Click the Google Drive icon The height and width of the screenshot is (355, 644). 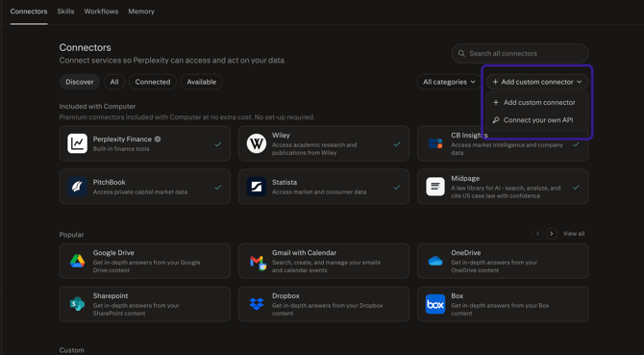[x=77, y=261]
